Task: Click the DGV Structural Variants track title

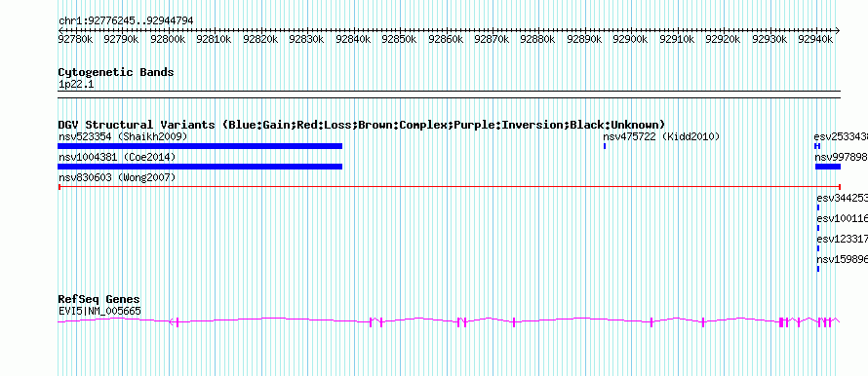Action: (x=362, y=125)
